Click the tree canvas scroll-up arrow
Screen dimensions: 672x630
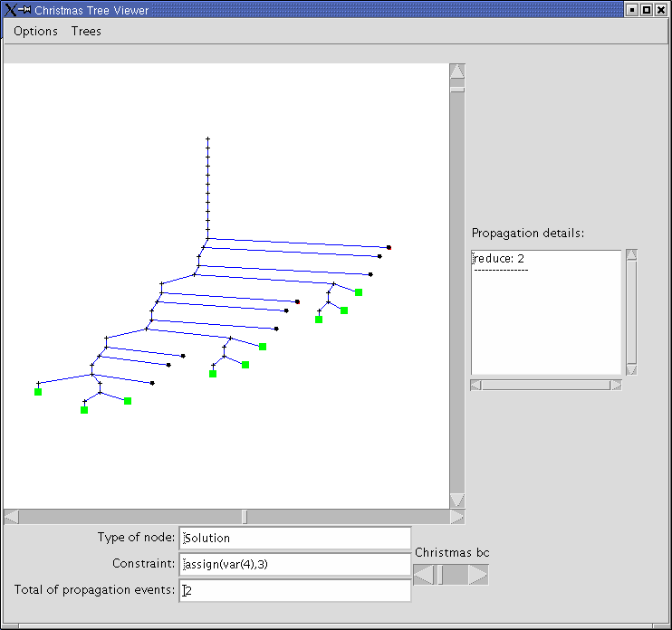457,72
